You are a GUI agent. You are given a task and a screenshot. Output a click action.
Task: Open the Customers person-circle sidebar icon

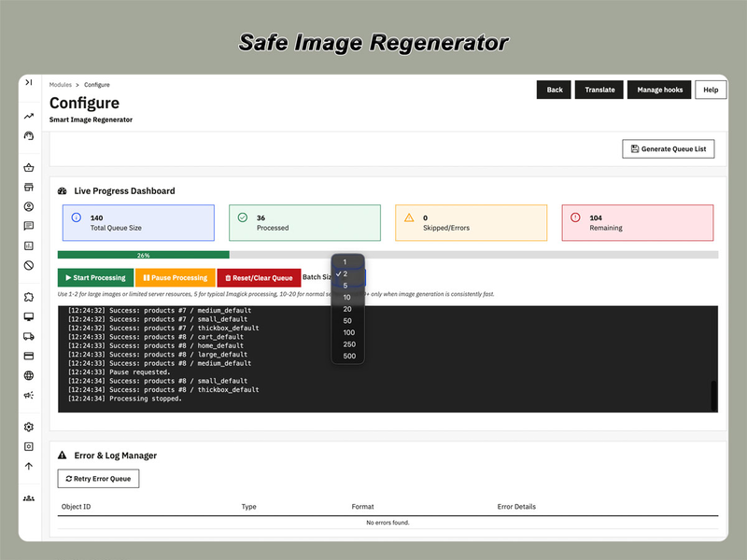tap(29, 206)
